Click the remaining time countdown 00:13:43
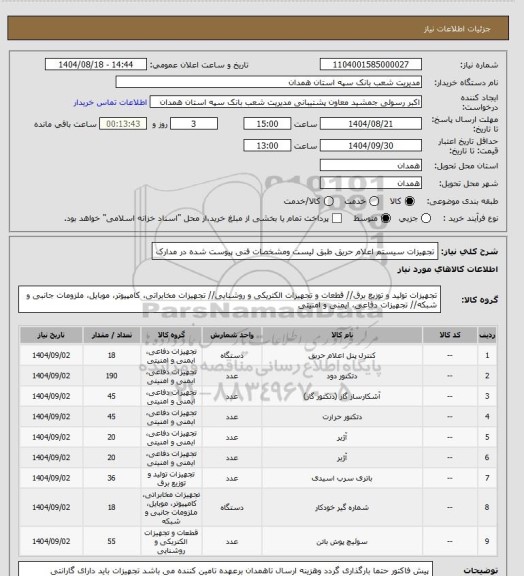 123,124
